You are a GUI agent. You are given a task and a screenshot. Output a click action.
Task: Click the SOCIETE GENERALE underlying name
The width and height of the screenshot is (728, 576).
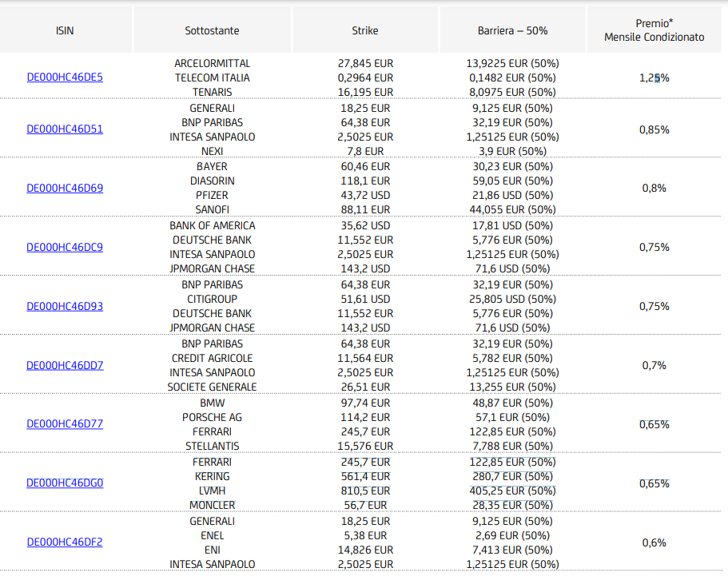213,387
